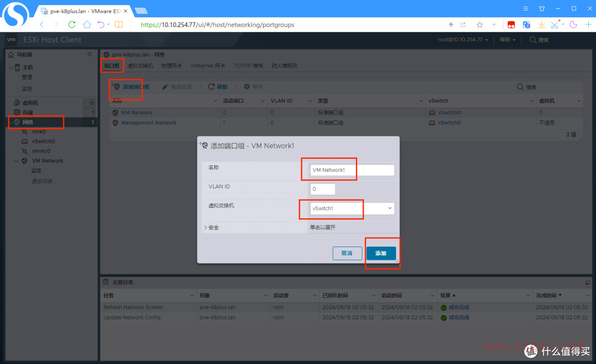Image resolution: width=596 pixels, height=364 pixels.
Task: Click the vm ESXi Host Client logo
Action: [x=11, y=39]
